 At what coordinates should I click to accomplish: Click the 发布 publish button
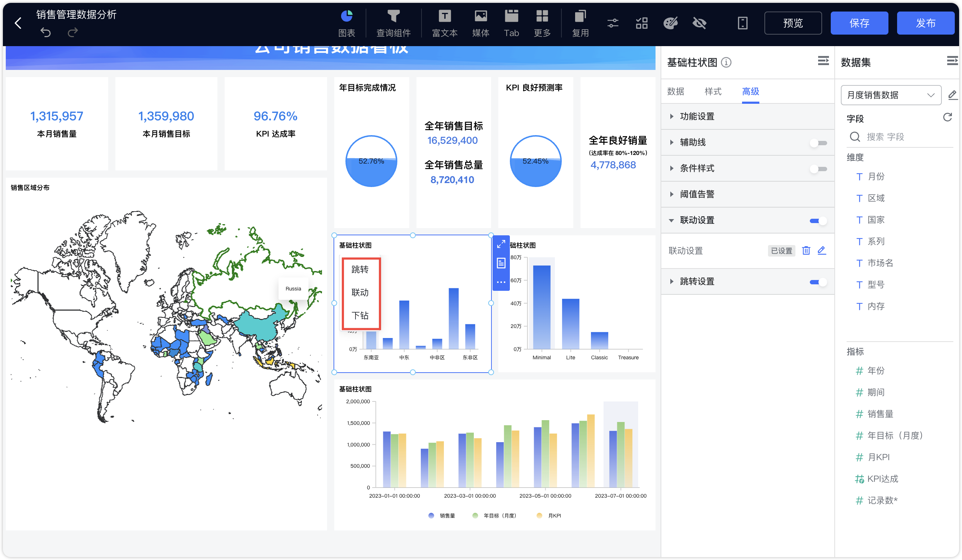[925, 23]
